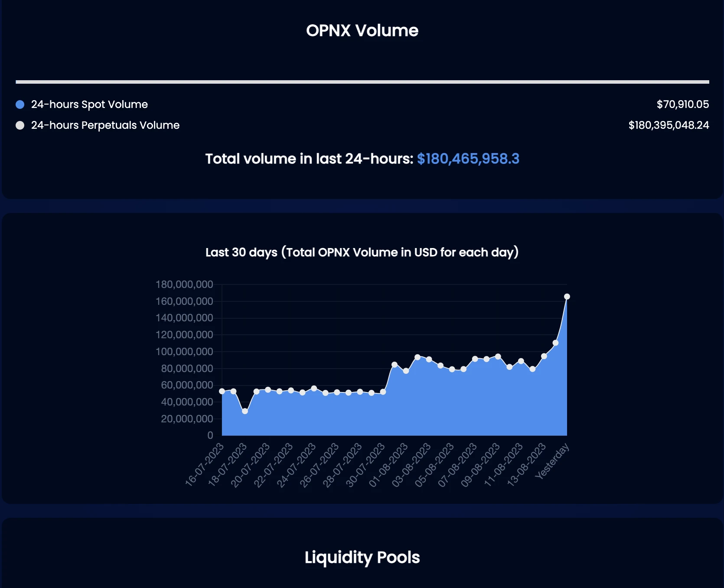Click the Liquidity Pools section heading
The height and width of the screenshot is (588, 724).
click(362, 557)
